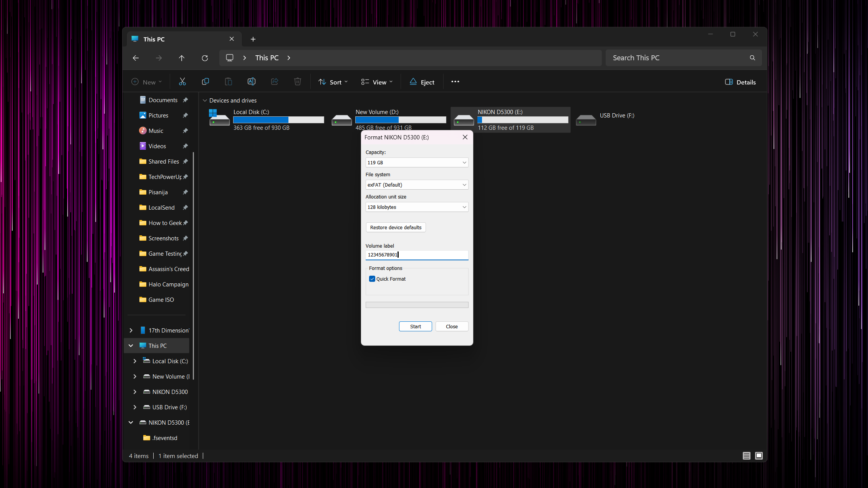Click the Share icon in toolbar
Screen dimensions: 868x488
(275, 82)
